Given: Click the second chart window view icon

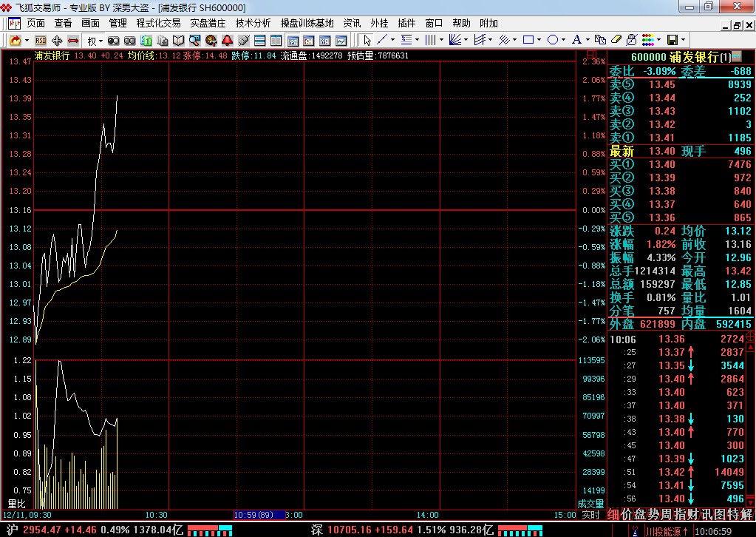Looking at the screenshot, I should [x=309, y=41].
